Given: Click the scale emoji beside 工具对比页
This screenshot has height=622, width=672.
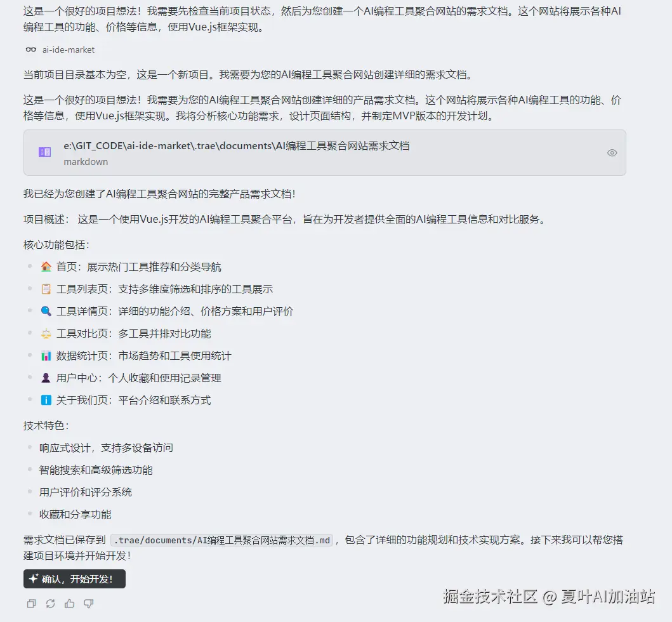Looking at the screenshot, I should tap(45, 333).
